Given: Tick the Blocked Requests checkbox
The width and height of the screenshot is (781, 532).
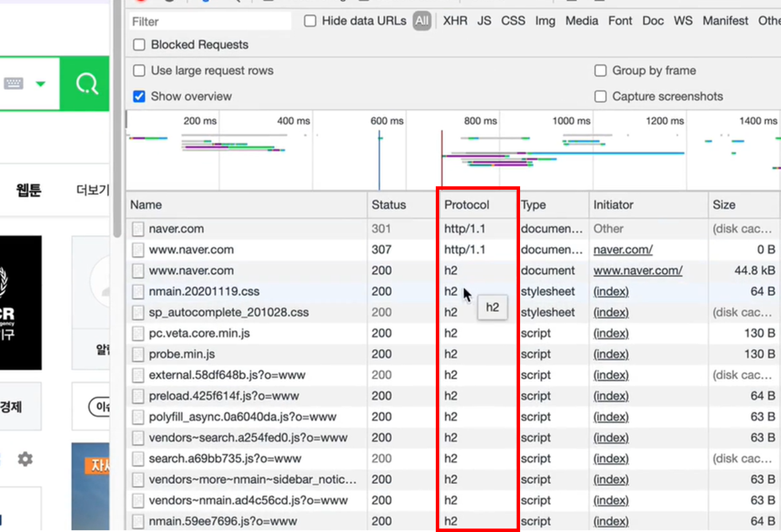Looking at the screenshot, I should [139, 45].
